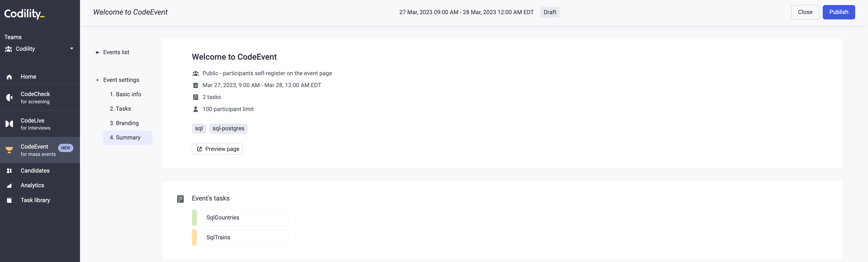Click the Preview page button

tap(217, 149)
